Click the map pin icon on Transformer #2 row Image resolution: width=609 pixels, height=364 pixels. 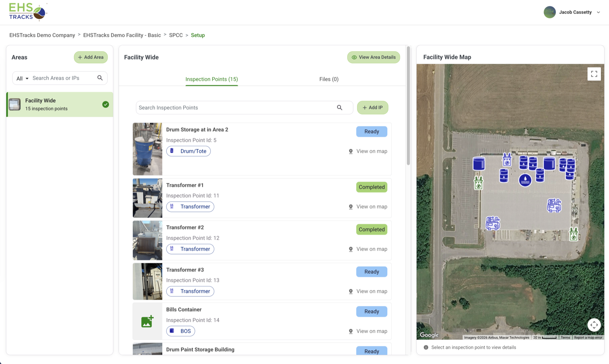[351, 249]
